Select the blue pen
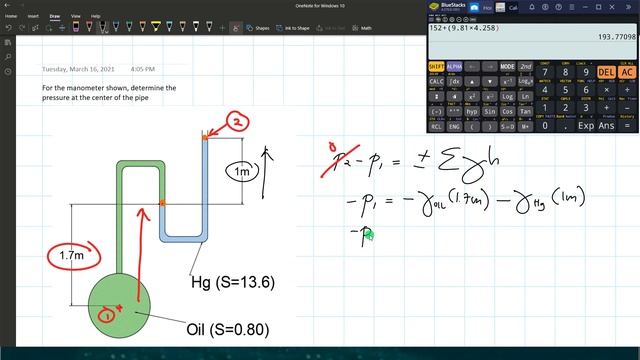 tap(116, 27)
